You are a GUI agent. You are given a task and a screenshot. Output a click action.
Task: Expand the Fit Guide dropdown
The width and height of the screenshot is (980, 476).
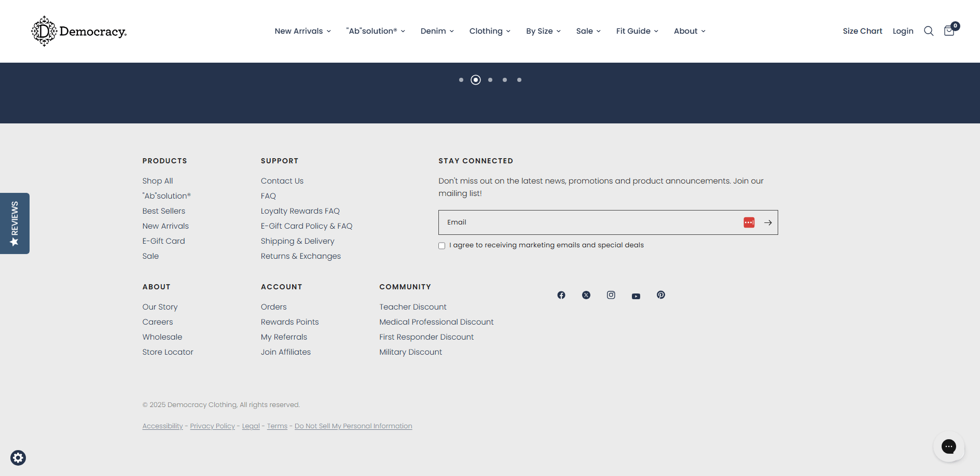[x=637, y=31]
